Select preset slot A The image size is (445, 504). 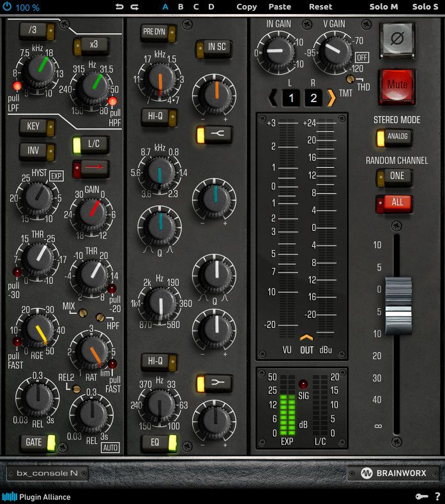(x=165, y=7)
